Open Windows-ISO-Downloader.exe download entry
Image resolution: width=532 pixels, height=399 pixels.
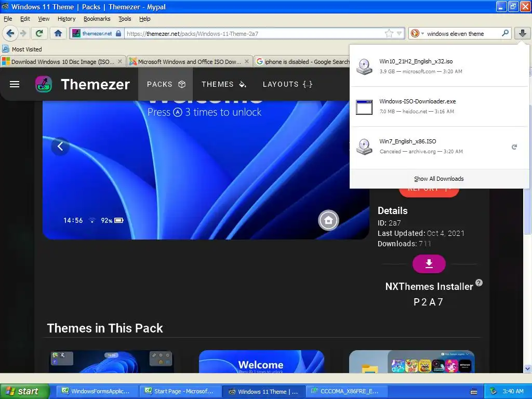439,106
